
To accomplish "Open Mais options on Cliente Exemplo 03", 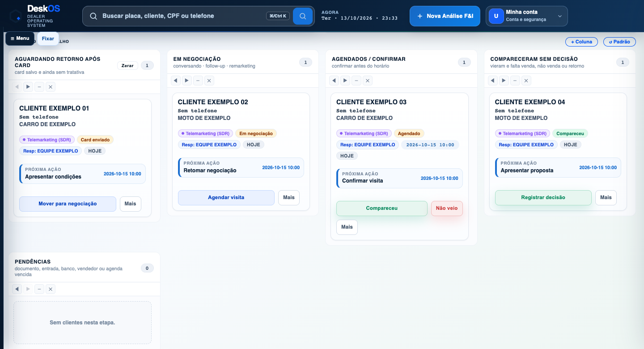I will pyautogui.click(x=347, y=227).
